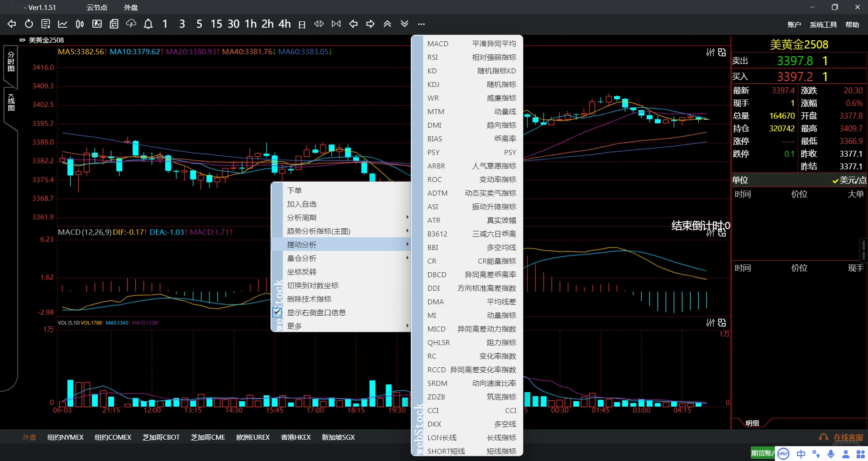The height and width of the screenshot is (461, 868).
Task: Expand the 趋势分析指标(主图) submenu
Action: [341, 231]
